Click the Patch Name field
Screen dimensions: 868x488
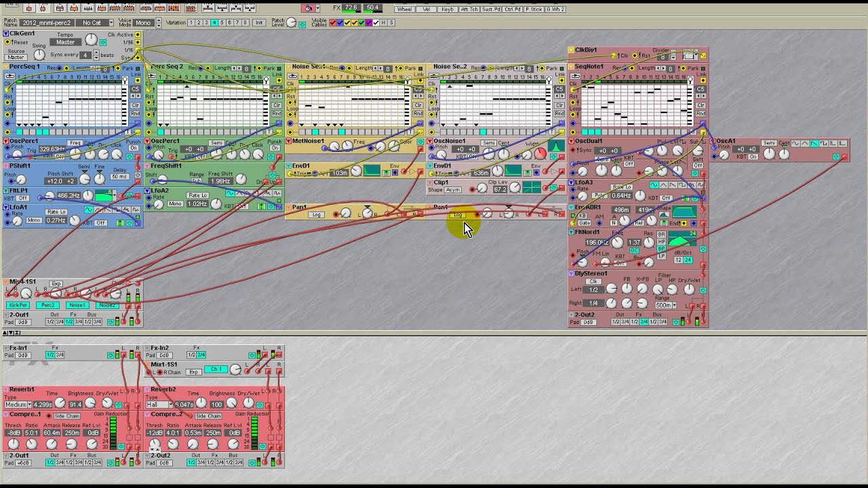tap(47, 22)
